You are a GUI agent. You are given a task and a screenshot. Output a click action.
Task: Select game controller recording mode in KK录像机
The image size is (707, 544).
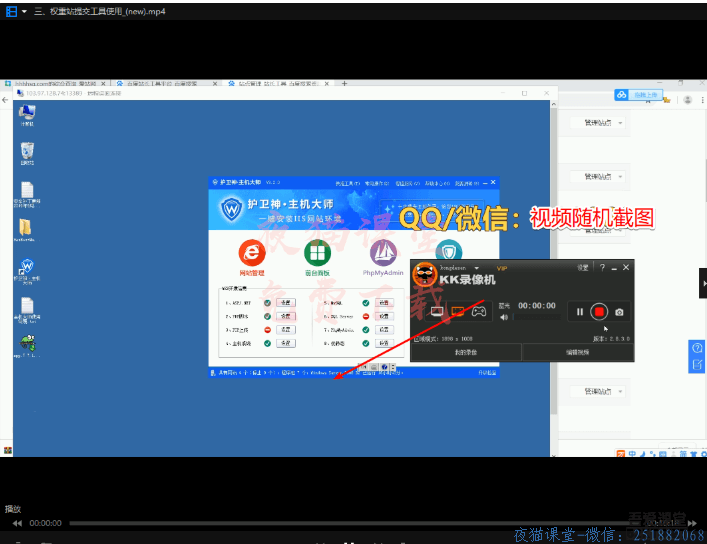pos(478,311)
